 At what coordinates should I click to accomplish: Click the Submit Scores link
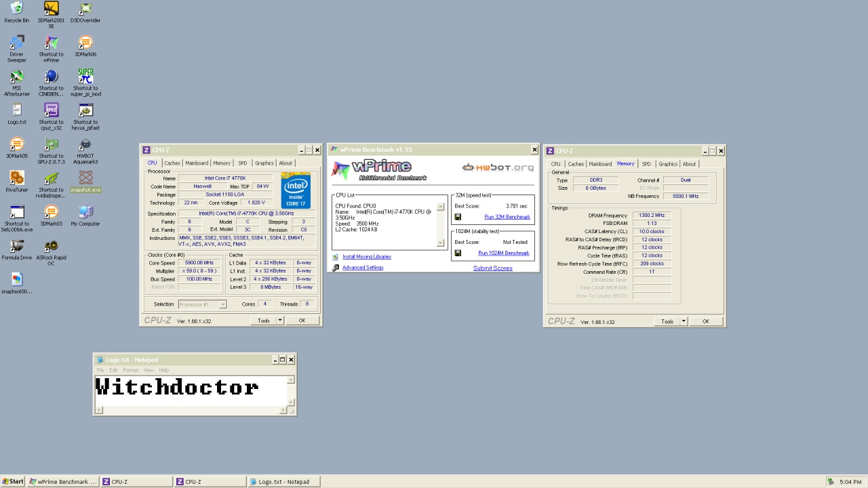(492, 268)
